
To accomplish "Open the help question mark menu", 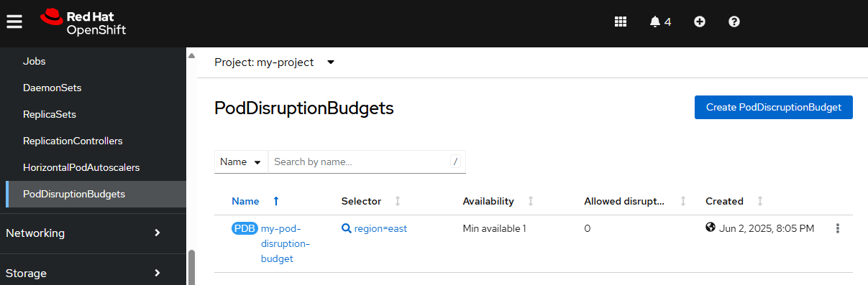I will 734,22.
